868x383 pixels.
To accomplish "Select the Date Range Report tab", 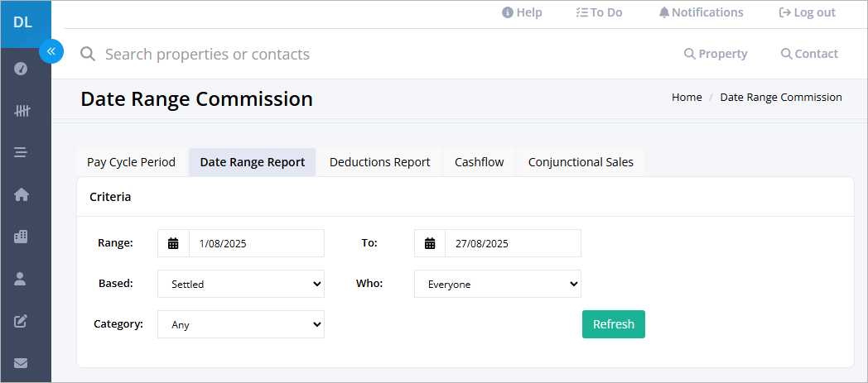I will coord(253,162).
